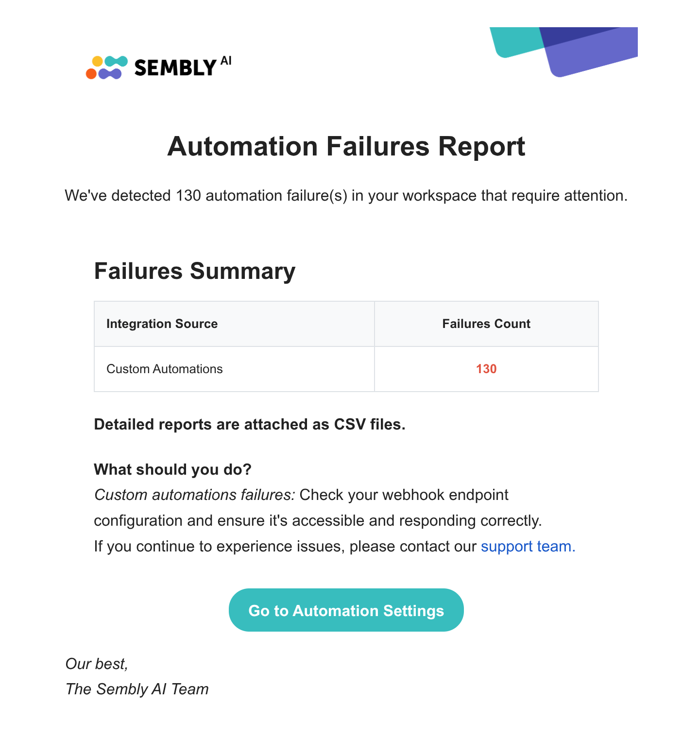The height and width of the screenshot is (739, 700).
Task: Click the 'Our best,' sign-off text
Action: (x=97, y=664)
